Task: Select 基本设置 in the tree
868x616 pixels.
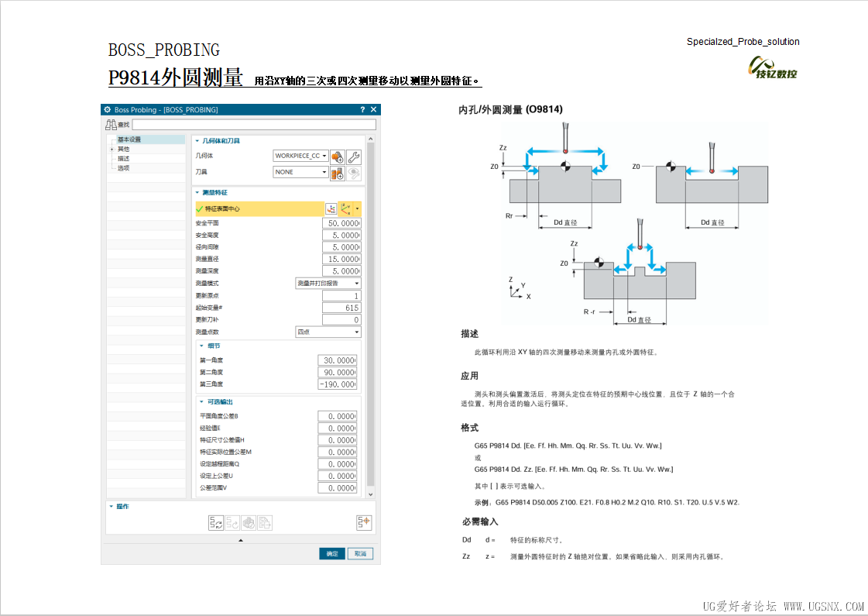Action: click(x=129, y=139)
